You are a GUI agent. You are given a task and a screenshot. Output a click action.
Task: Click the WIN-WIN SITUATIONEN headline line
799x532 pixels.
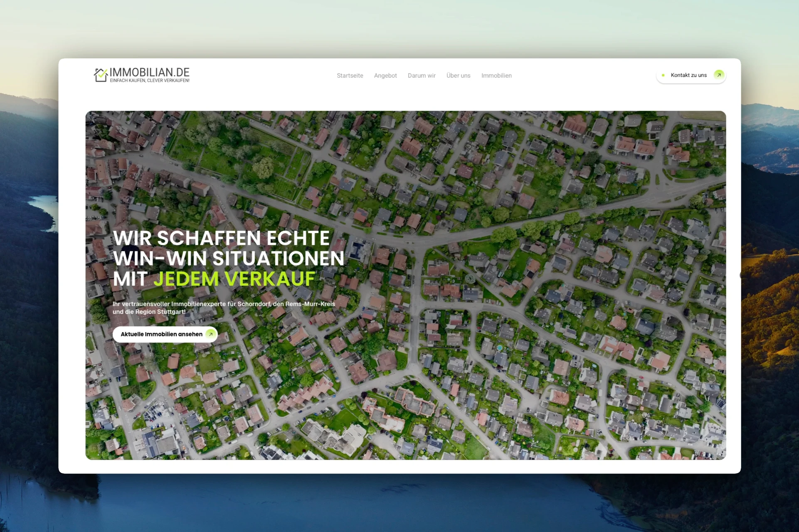point(229,259)
